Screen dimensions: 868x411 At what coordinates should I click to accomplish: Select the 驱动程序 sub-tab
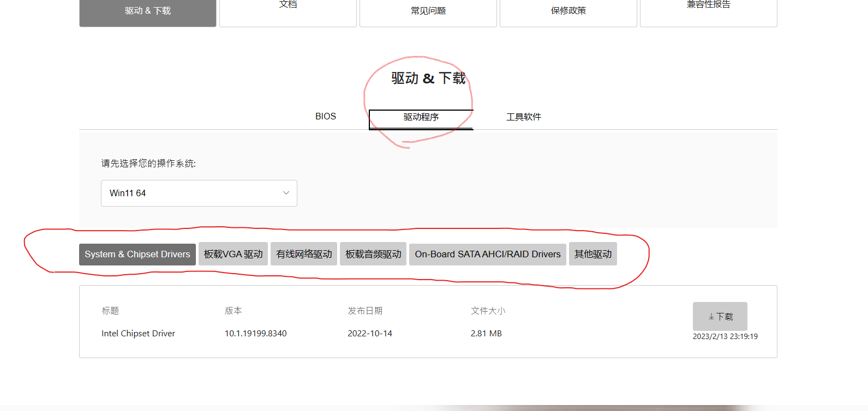click(421, 119)
